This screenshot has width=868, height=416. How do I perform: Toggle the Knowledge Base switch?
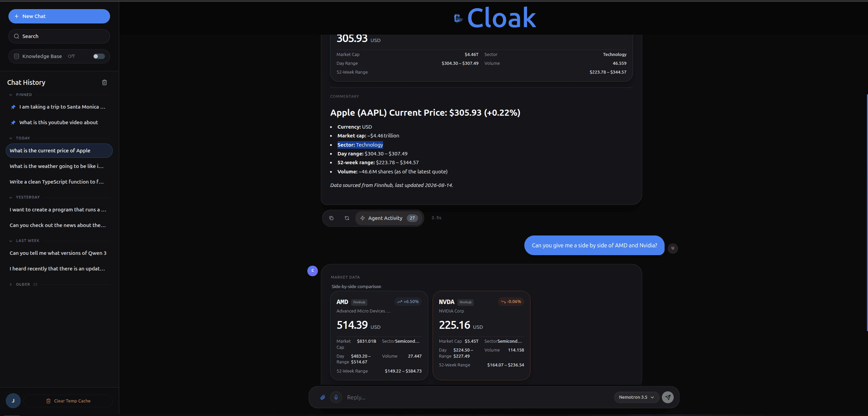pos(99,56)
